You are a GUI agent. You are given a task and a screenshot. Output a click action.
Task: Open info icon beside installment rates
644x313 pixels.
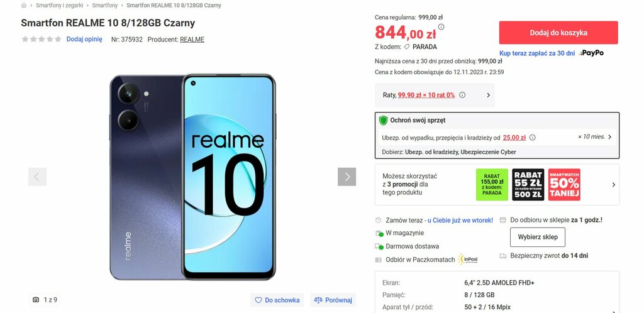462,95
